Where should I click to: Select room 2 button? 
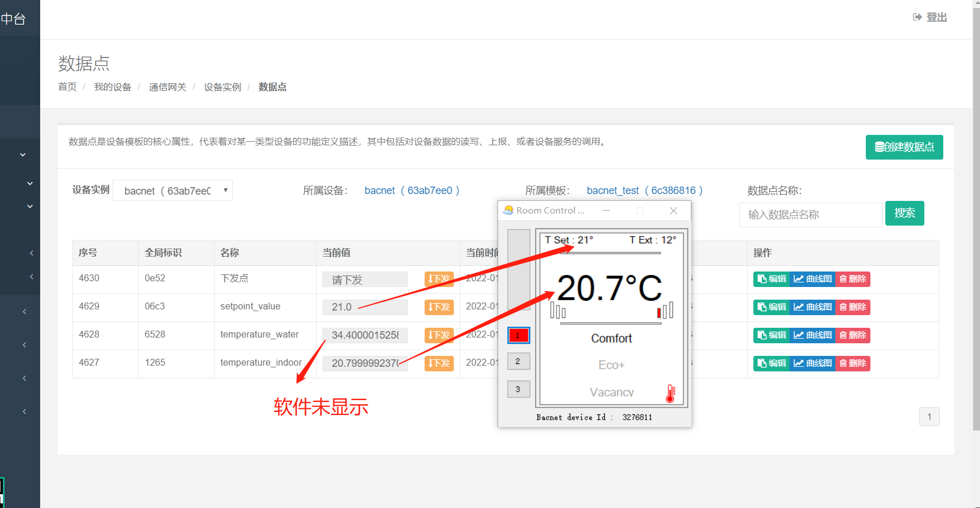pos(518,361)
